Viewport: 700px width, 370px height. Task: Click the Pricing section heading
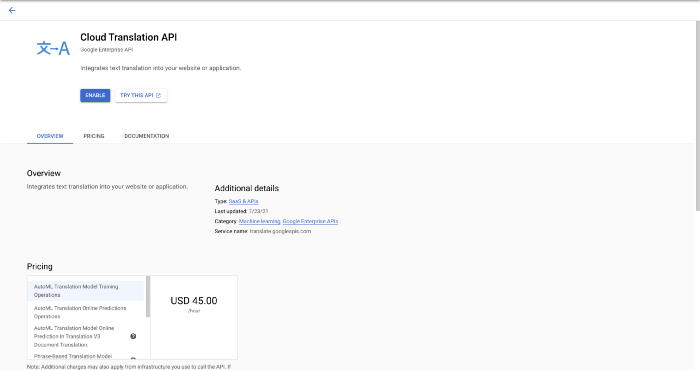point(40,266)
